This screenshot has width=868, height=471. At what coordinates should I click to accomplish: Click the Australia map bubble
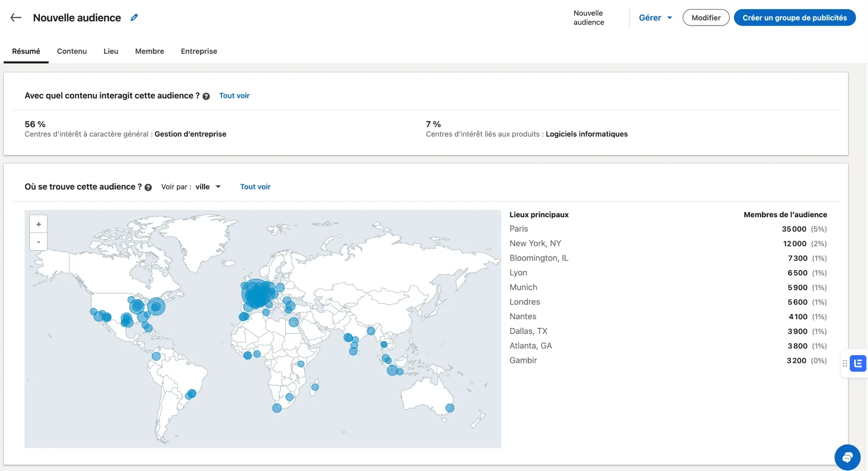point(450,408)
